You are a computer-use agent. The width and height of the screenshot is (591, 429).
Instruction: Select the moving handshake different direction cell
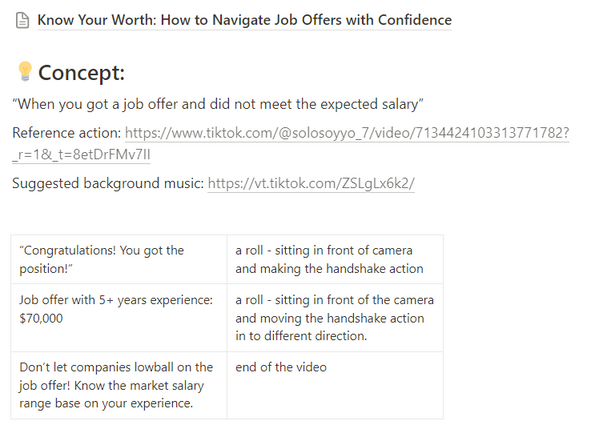pyautogui.click(x=335, y=318)
